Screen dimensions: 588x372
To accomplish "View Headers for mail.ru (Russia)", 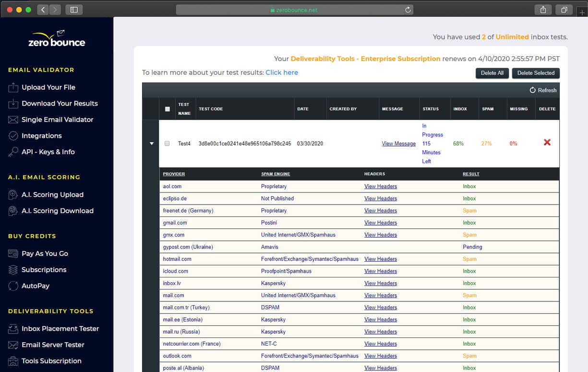I will click(381, 332).
